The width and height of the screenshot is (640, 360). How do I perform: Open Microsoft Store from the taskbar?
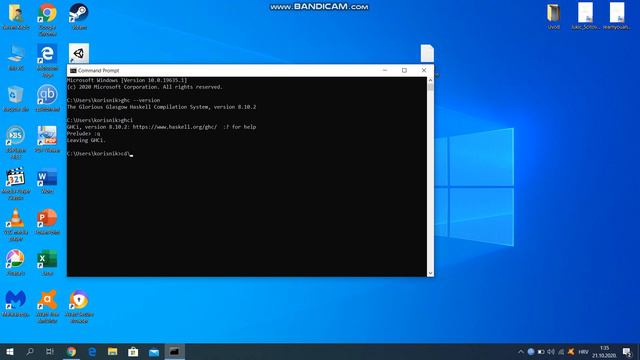133,351
